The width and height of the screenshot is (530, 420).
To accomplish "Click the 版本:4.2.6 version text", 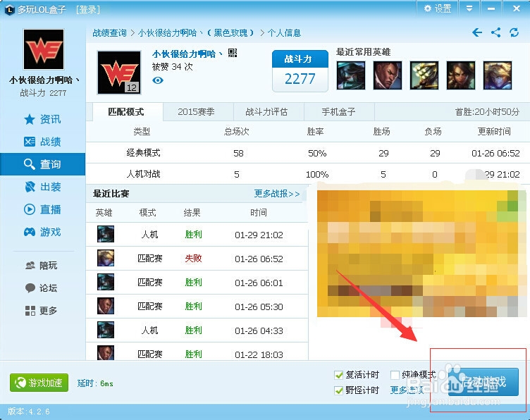I will pyautogui.click(x=28, y=412).
